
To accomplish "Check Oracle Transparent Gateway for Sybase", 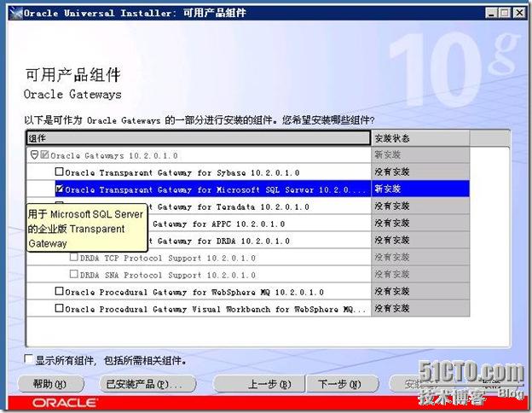I will [x=59, y=172].
